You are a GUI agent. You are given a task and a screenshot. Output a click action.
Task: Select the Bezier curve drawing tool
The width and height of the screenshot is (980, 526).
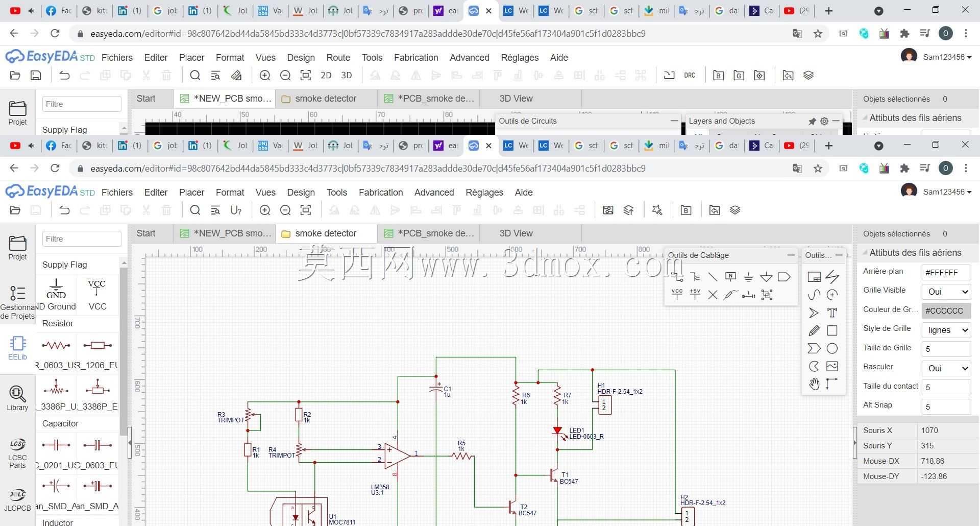[x=814, y=295]
